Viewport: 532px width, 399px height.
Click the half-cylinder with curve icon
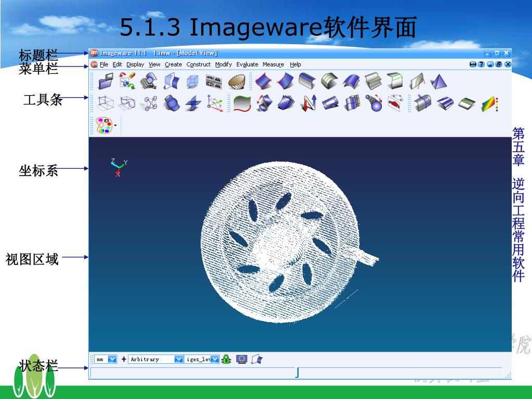coord(423,103)
